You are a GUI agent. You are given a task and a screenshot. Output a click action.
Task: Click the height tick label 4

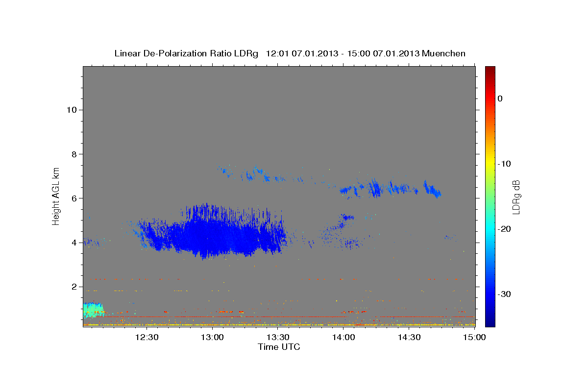pyautogui.click(x=74, y=243)
